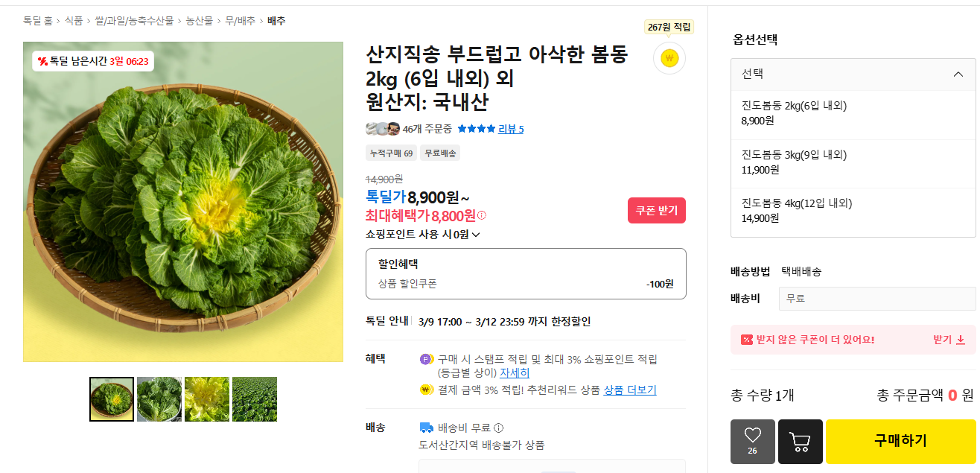Collapse the 선택 option dropdown

coord(958,74)
